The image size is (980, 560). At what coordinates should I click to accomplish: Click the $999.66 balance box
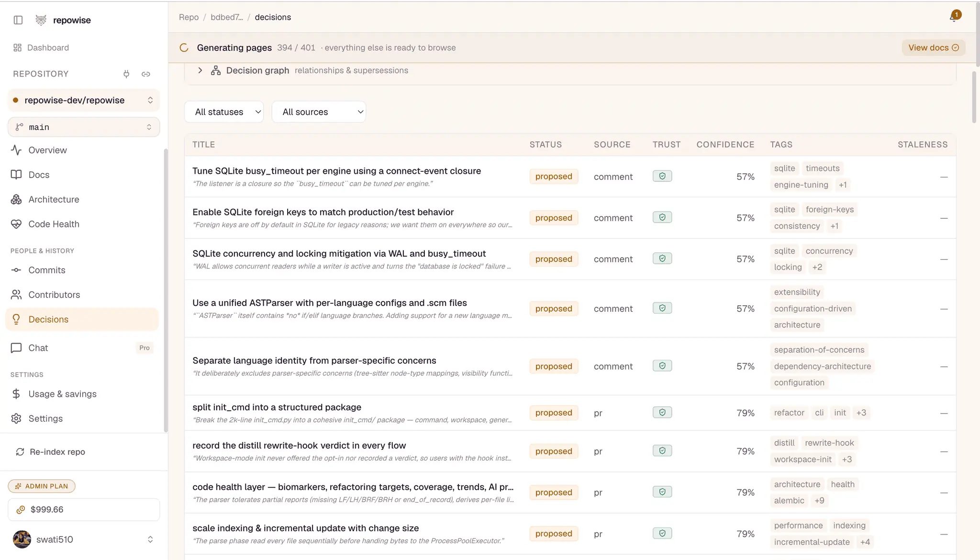point(84,510)
